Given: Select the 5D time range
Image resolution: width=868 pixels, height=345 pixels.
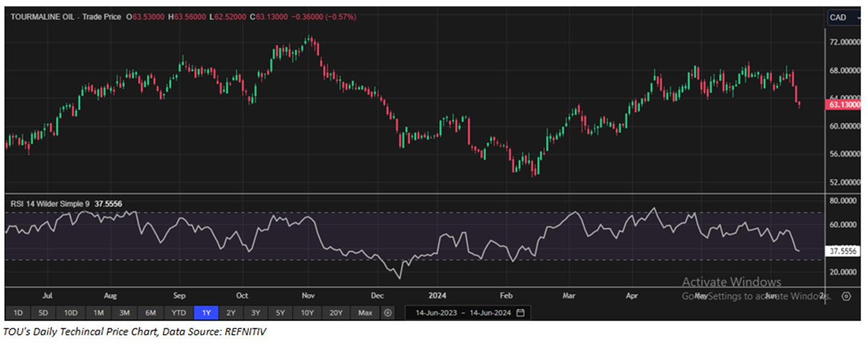Looking at the screenshot, I should coord(44,313).
